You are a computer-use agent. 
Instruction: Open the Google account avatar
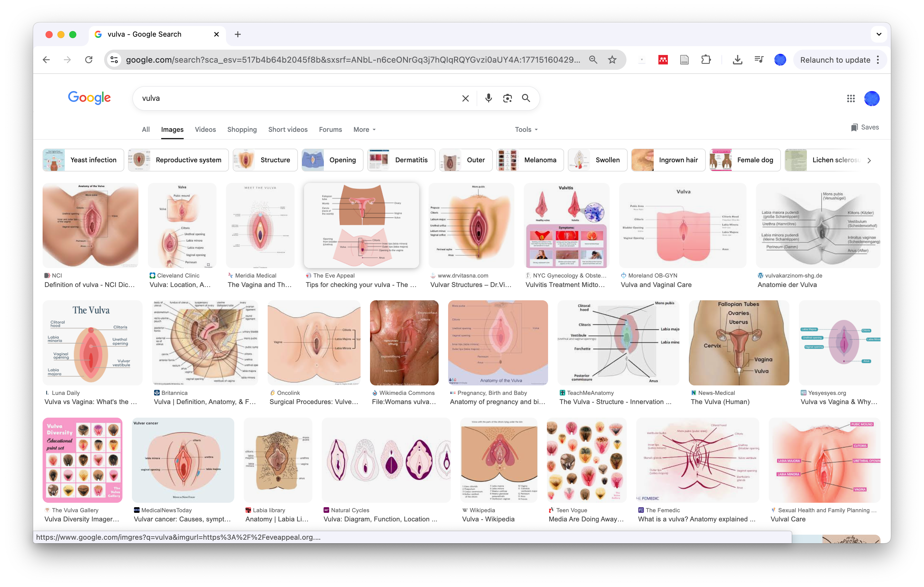(871, 98)
